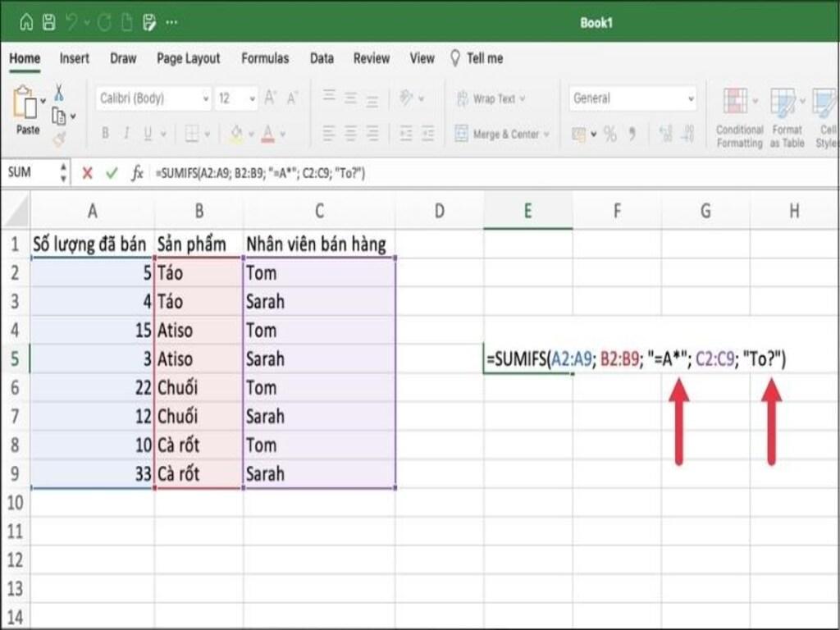Open the Data ribbon tab
This screenshot has width=840, height=630.
point(321,58)
